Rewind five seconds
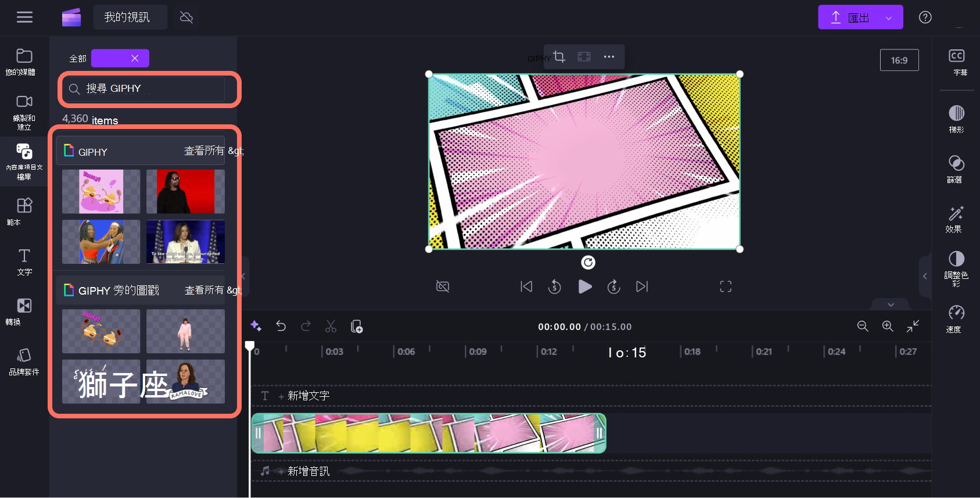This screenshot has width=980, height=498. 555,286
